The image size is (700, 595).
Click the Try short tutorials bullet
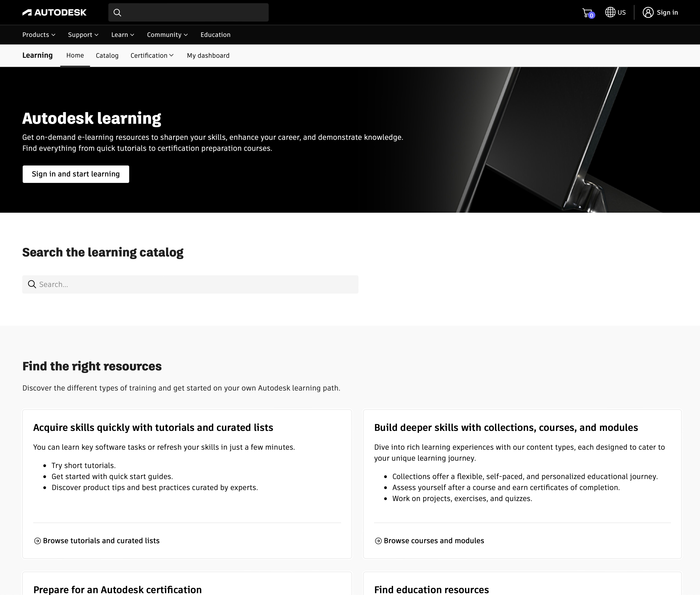[84, 466]
